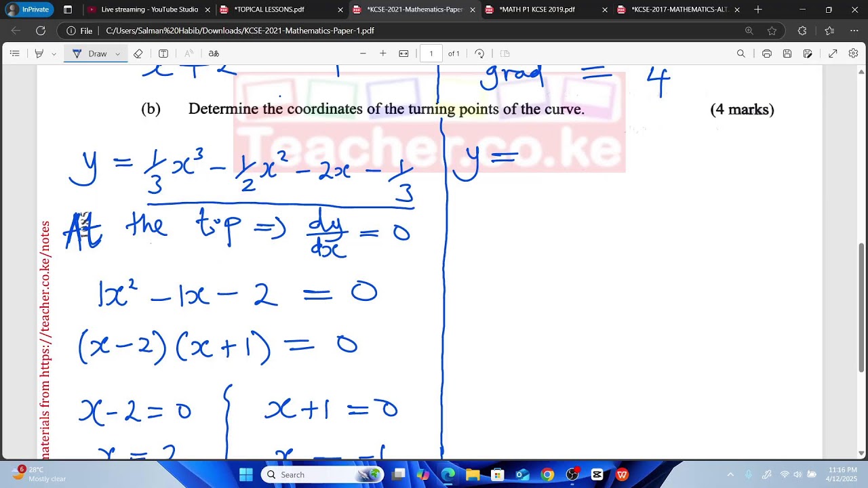Open CapCut from taskbar
This screenshot has width=868, height=488.
coord(597,474)
